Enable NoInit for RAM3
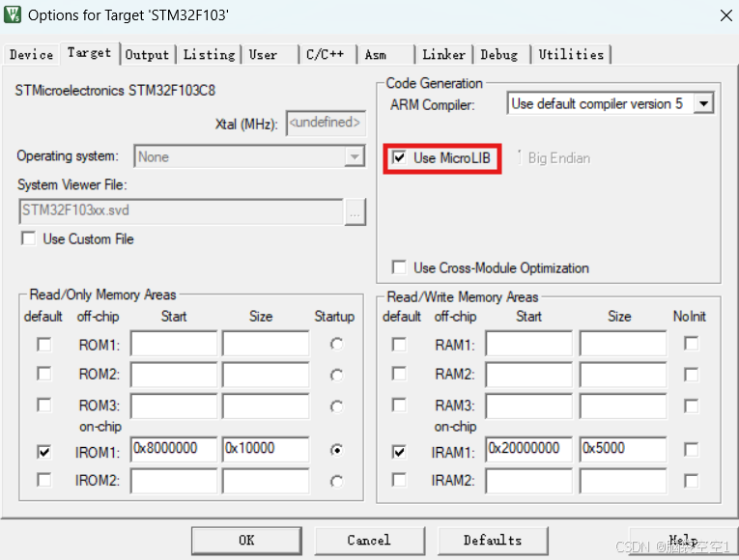 coord(691,406)
